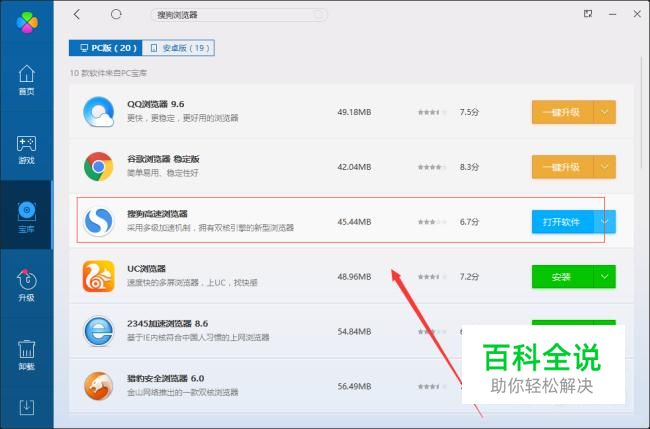Viewport: 650px width, 429px height.
Task: Open the 首页 home section
Action: point(27,80)
